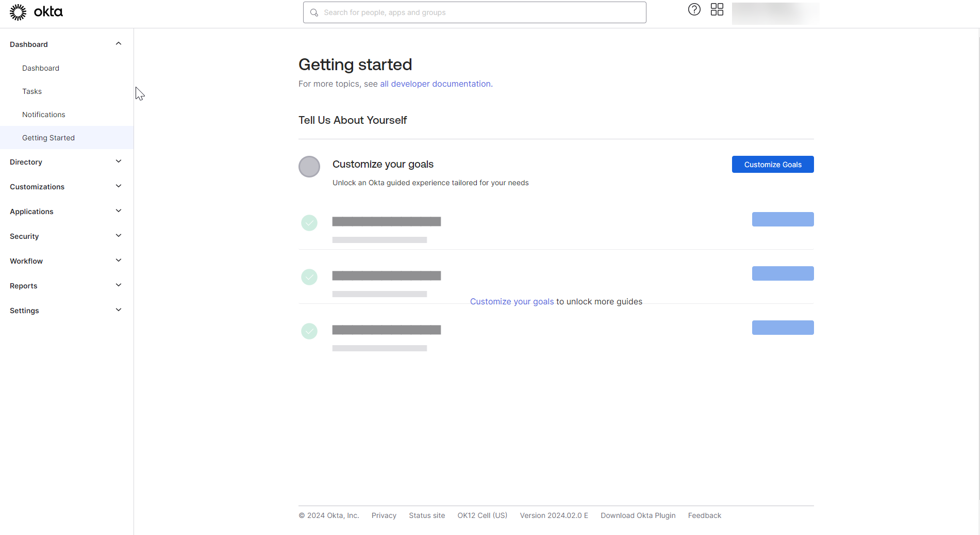This screenshot has height=535, width=980.
Task: Click the Okta logo
Action: tap(36, 12)
